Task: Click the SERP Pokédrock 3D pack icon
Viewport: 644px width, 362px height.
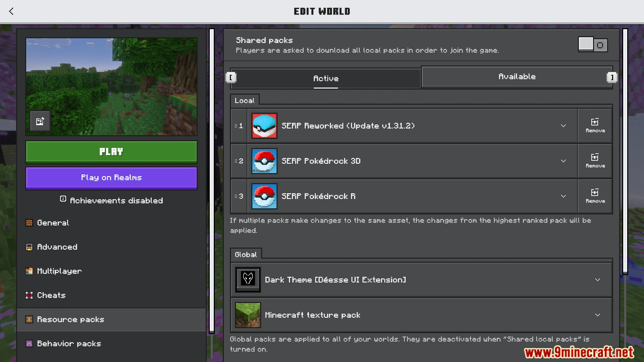Action: click(264, 161)
